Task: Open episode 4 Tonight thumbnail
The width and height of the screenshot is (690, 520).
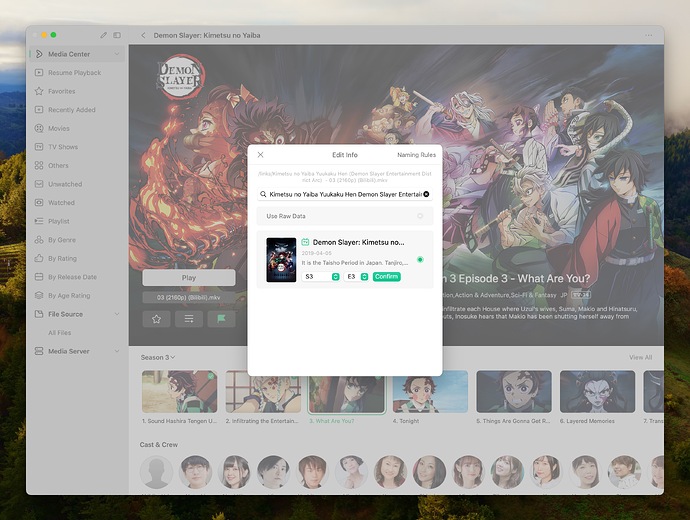Action: (x=430, y=392)
